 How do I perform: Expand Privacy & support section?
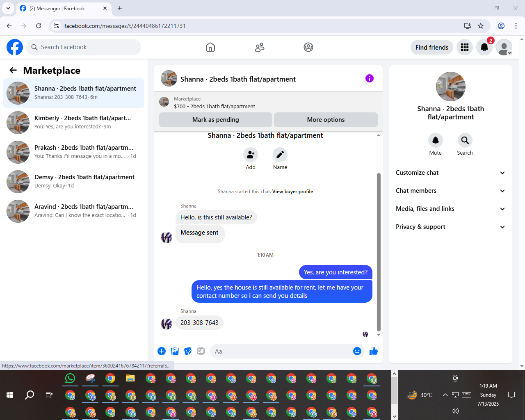coord(451,227)
